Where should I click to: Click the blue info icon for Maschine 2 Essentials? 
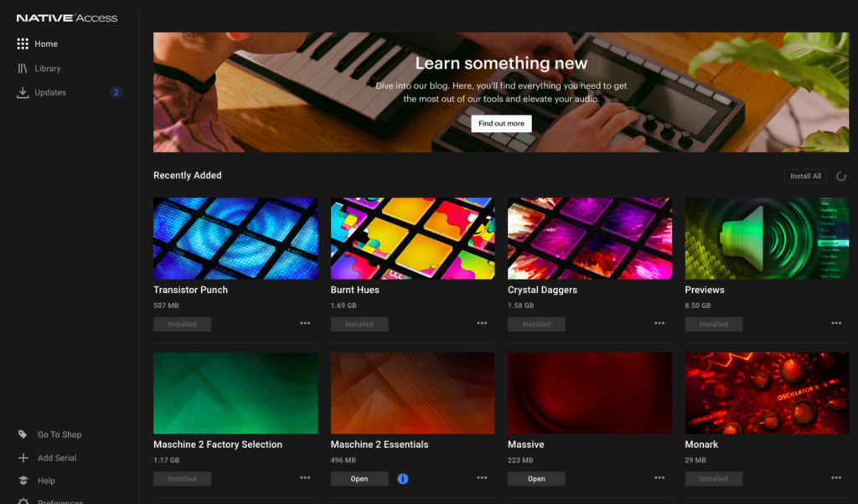(x=403, y=479)
